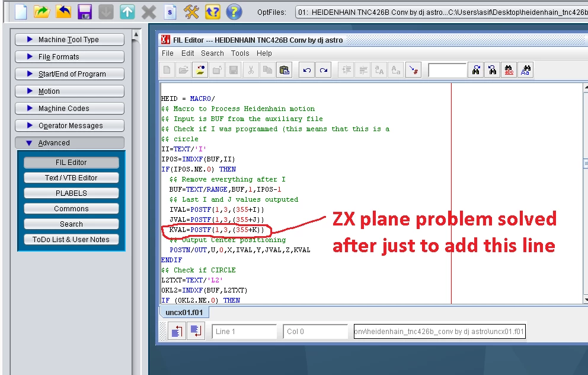Click the yellow arrow-question what's-this icon

coord(213,12)
